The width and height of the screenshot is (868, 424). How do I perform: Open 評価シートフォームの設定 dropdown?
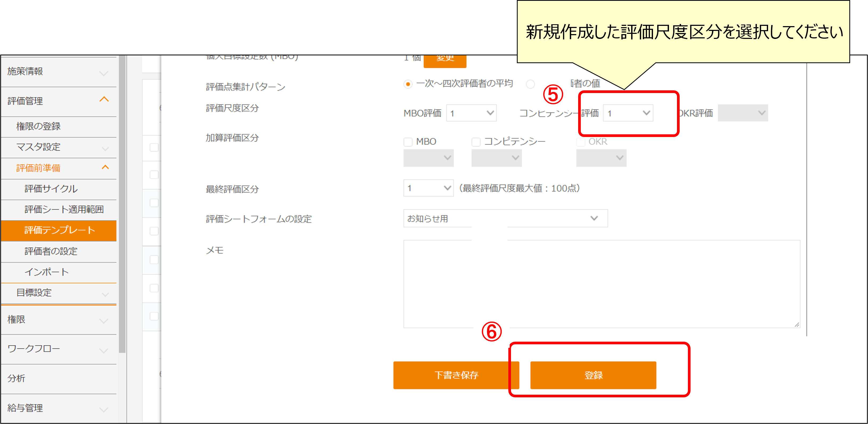(505, 219)
